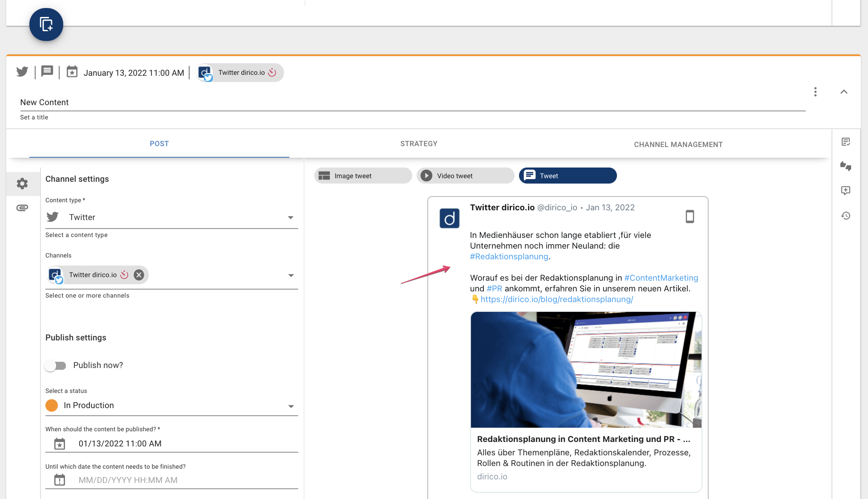The image size is (868, 499).
Task: Click the #PR hashtag link
Action: (x=494, y=289)
